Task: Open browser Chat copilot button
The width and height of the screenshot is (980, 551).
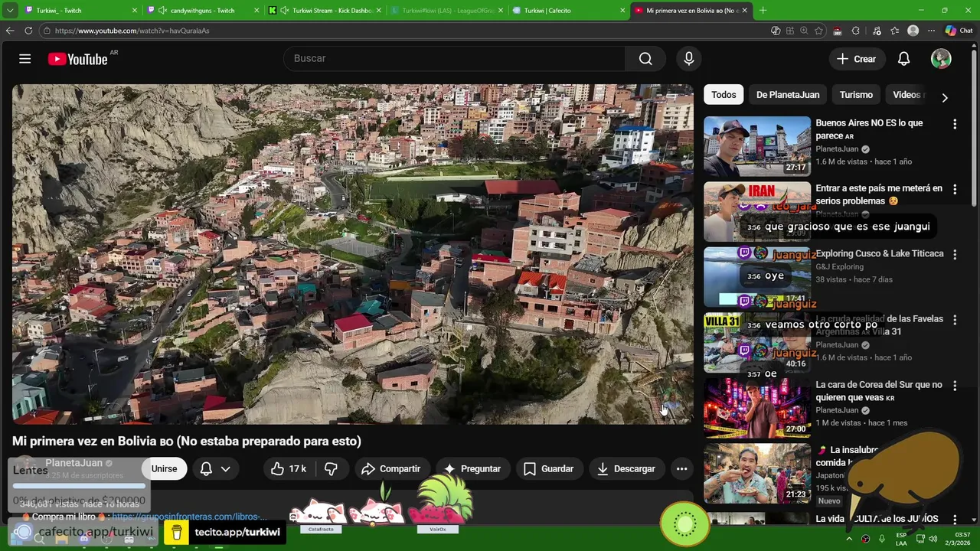Action: click(x=961, y=31)
